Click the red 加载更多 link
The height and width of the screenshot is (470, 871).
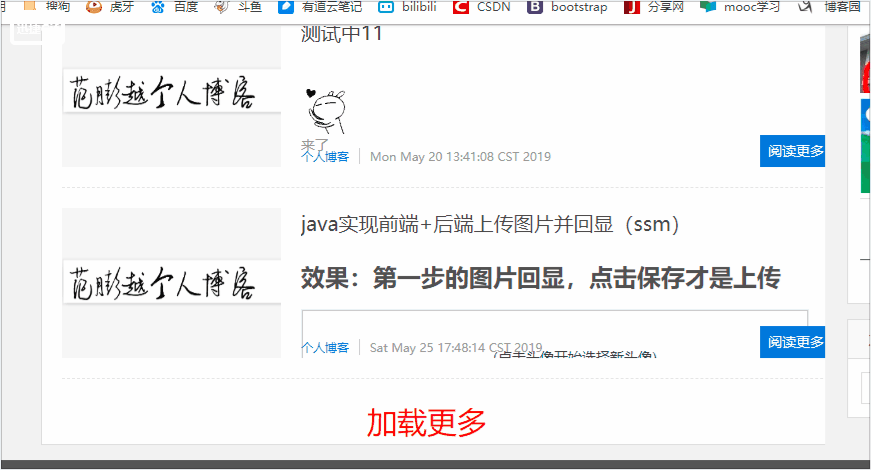coord(426,423)
